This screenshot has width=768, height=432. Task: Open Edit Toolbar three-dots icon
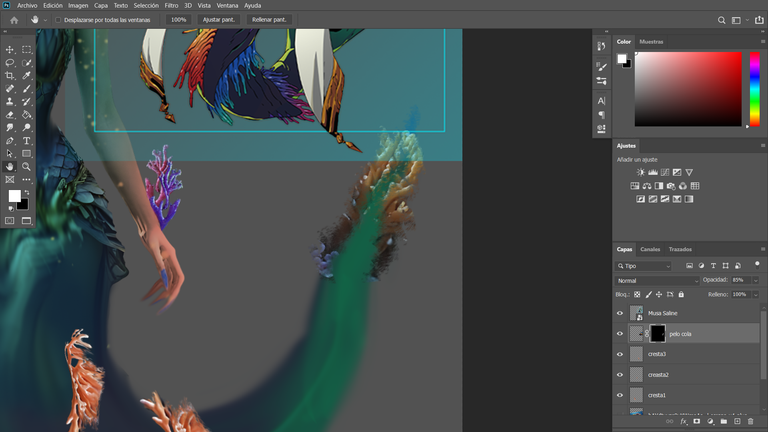[26, 180]
